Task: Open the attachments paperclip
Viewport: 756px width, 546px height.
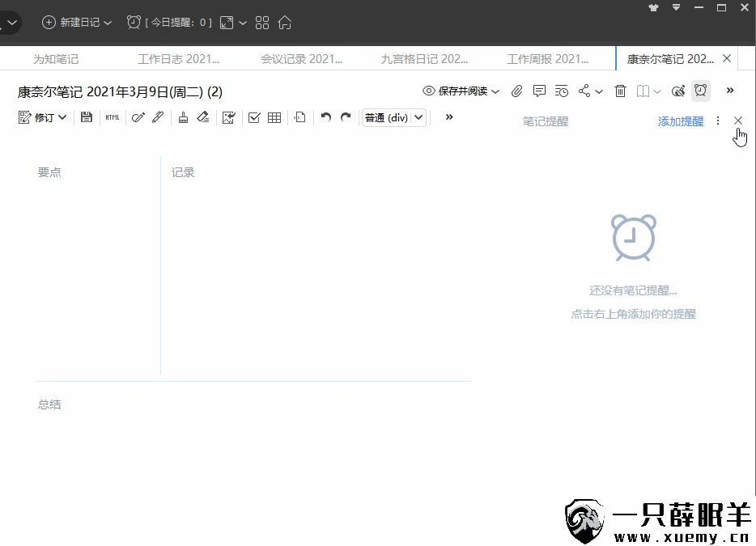Action: coord(517,91)
